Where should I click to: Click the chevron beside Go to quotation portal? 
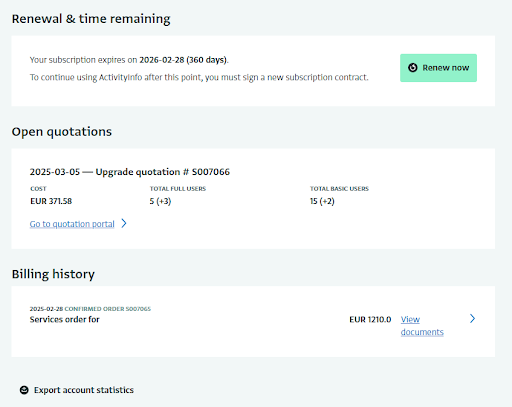pyautogui.click(x=124, y=223)
